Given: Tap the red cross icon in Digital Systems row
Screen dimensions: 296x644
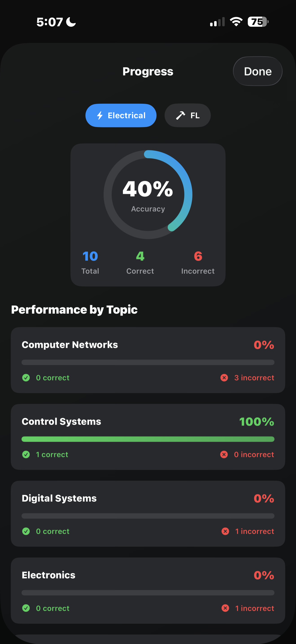Looking at the screenshot, I should pyautogui.click(x=225, y=531).
